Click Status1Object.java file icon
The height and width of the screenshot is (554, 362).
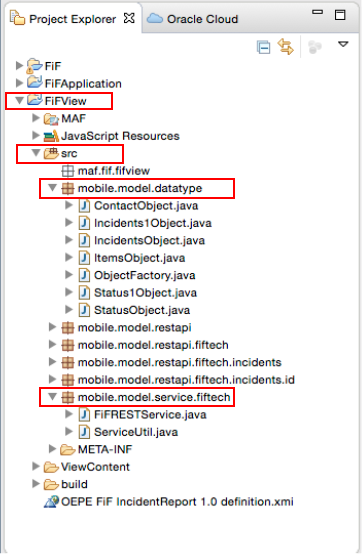coord(84,293)
